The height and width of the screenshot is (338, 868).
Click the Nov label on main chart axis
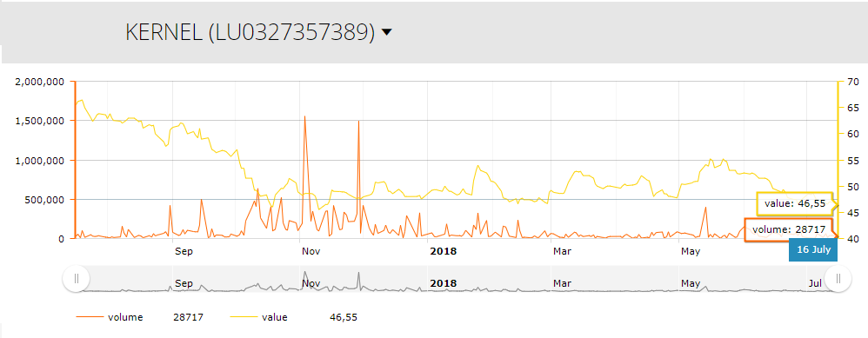[x=311, y=251]
